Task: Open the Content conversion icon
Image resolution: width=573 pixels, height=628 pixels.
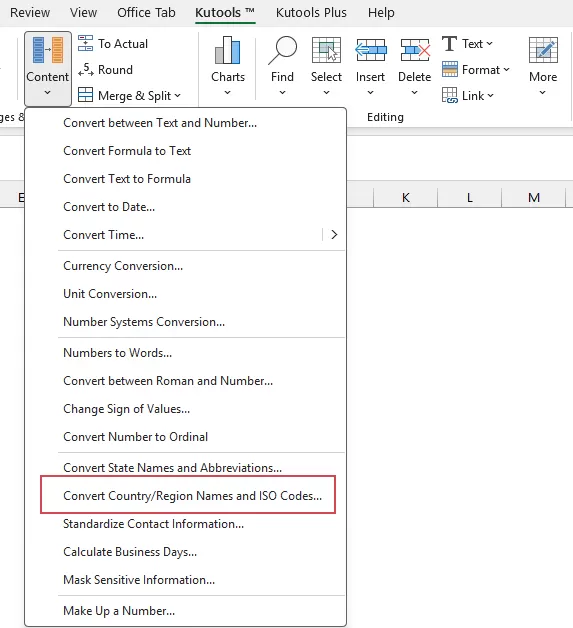Action: pyautogui.click(x=48, y=50)
